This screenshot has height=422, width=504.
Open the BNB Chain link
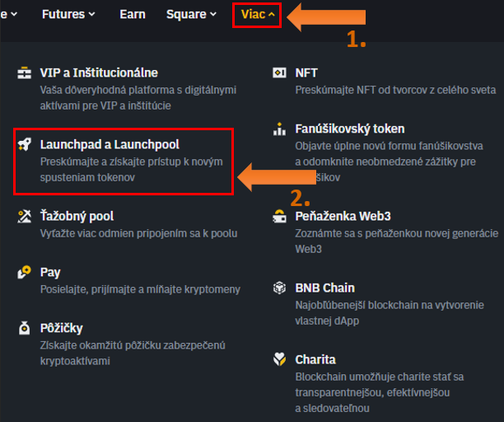[x=324, y=288]
